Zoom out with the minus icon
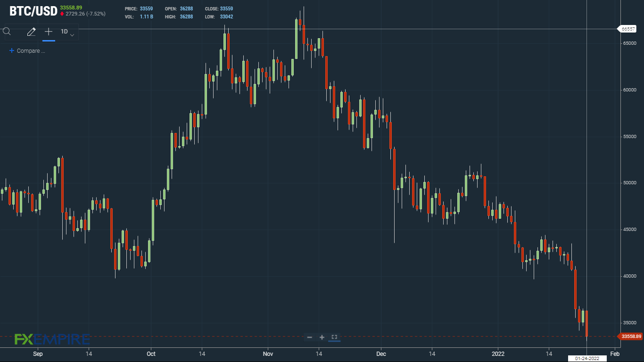The height and width of the screenshot is (362, 644). coord(310,337)
